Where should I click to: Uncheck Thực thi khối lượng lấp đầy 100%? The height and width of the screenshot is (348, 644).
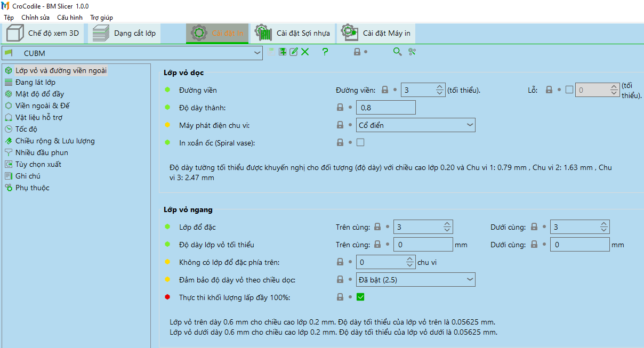pos(360,297)
